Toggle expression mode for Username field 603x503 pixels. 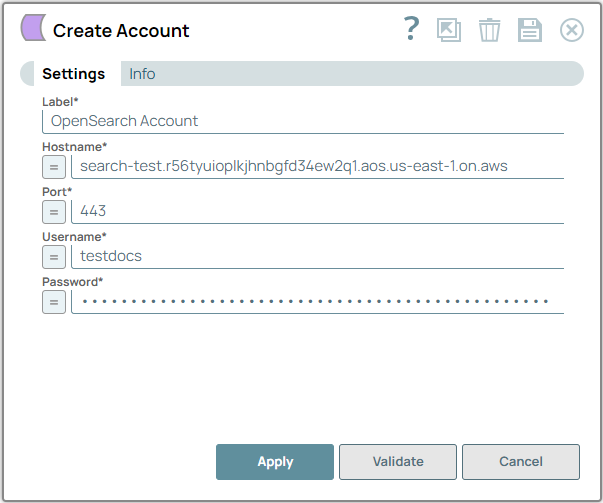click(54, 257)
